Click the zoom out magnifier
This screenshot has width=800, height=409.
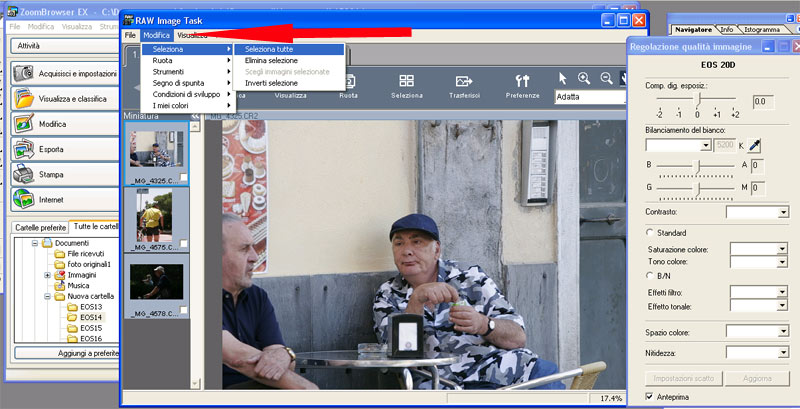point(606,78)
